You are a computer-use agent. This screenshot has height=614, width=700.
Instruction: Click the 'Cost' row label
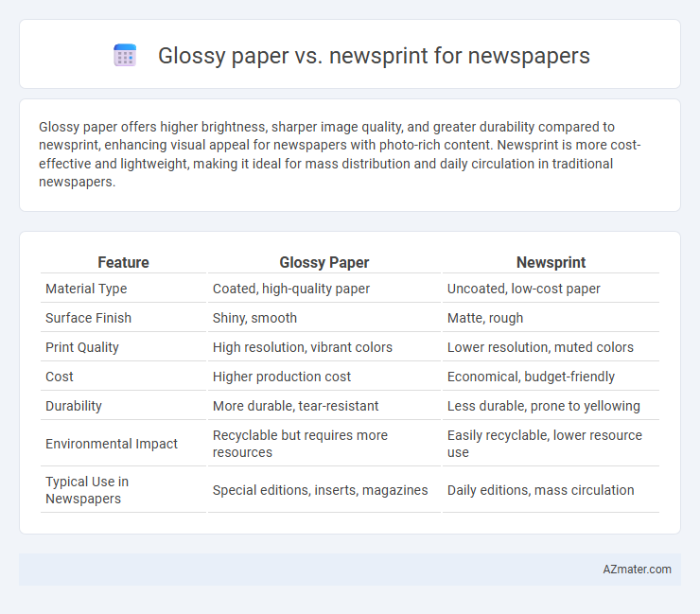(x=60, y=377)
